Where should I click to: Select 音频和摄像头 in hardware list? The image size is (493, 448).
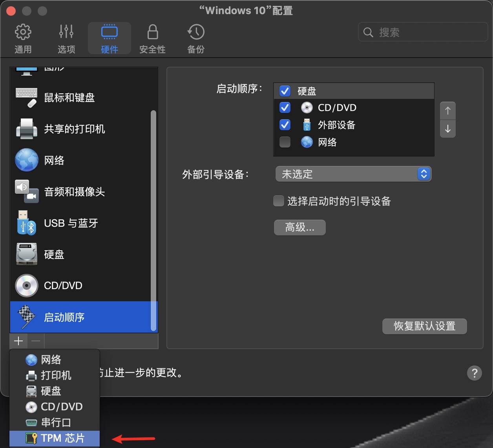click(80, 192)
